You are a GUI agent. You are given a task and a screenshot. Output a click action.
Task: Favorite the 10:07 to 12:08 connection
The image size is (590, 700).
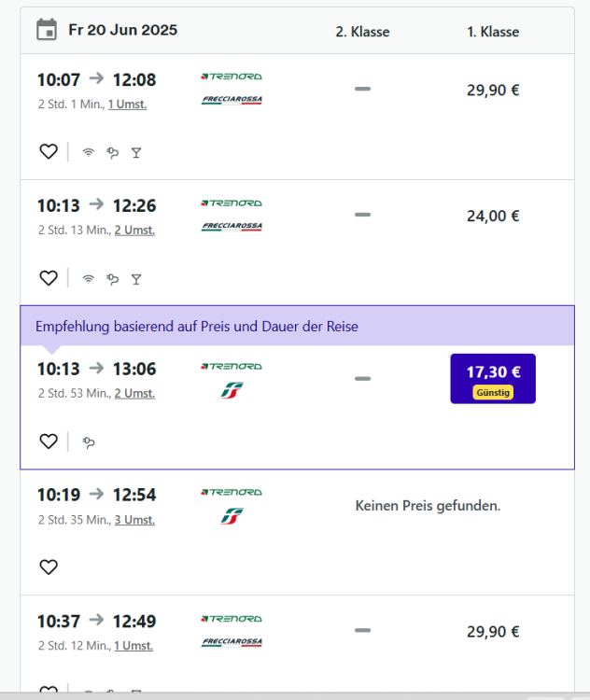(49, 152)
